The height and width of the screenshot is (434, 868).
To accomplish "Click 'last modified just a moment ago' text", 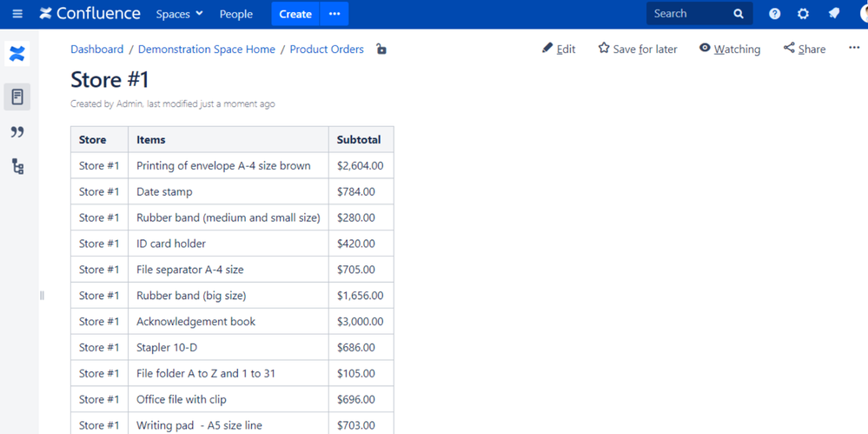I will (211, 103).
